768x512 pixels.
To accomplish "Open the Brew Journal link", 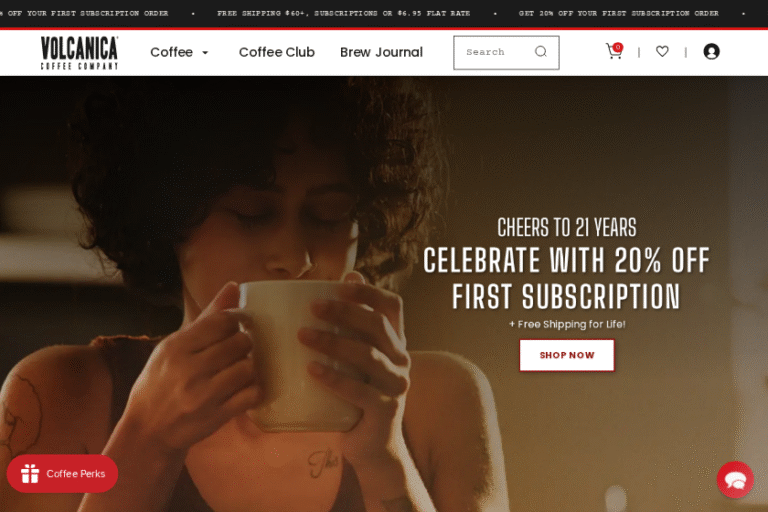I will pyautogui.click(x=381, y=52).
